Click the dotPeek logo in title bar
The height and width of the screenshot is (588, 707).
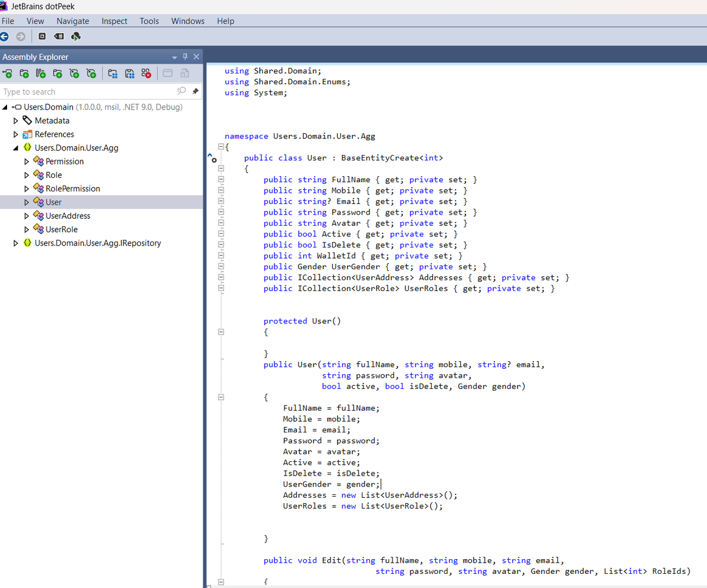5,5
